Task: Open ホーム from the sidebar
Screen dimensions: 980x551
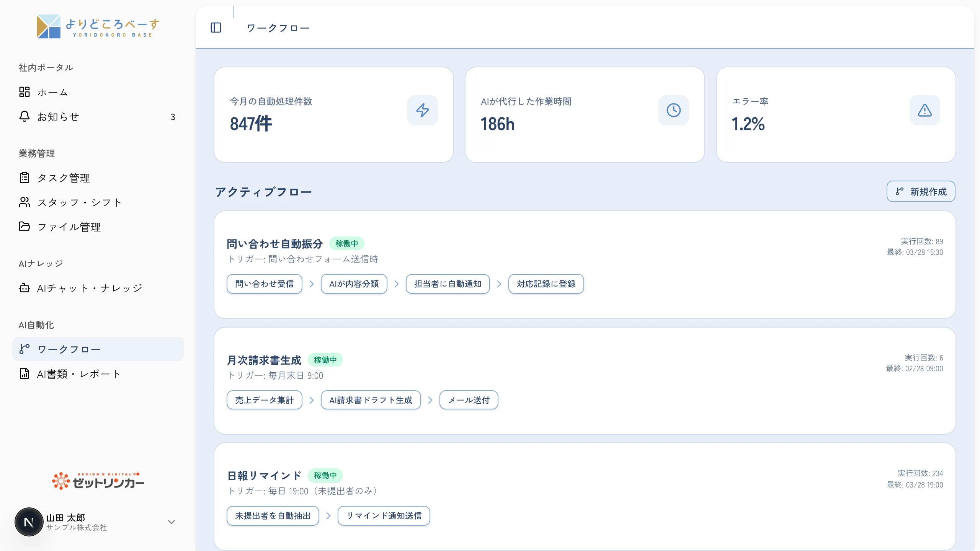Action: click(x=98, y=92)
